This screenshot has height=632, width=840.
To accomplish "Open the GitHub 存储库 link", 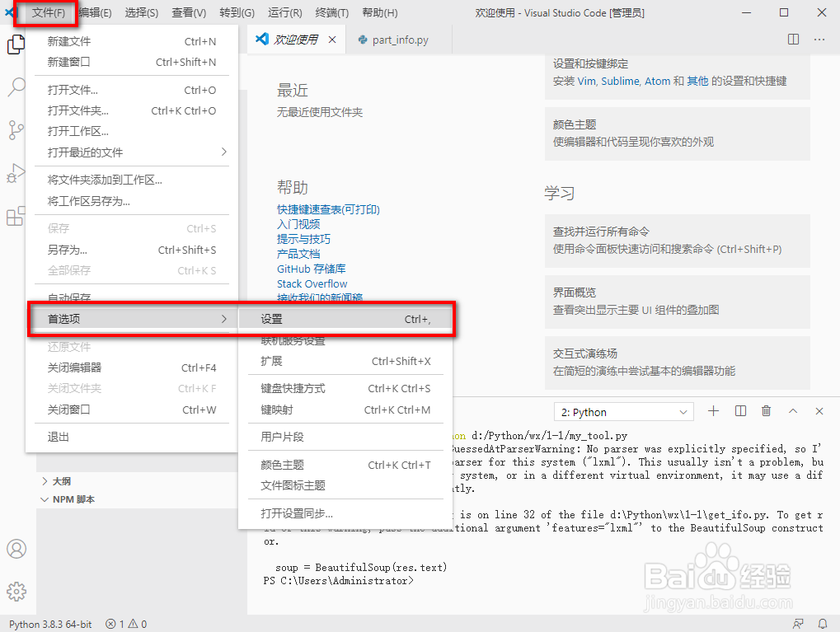I will point(312,269).
